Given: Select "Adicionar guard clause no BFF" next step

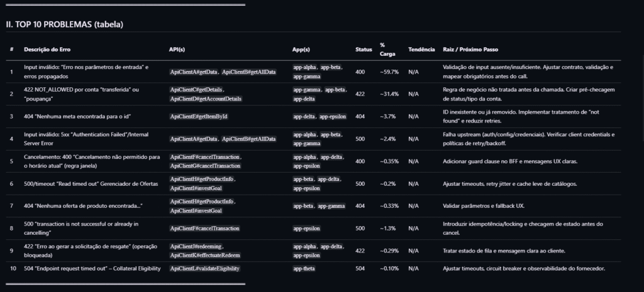Looking at the screenshot, I should (510, 161).
